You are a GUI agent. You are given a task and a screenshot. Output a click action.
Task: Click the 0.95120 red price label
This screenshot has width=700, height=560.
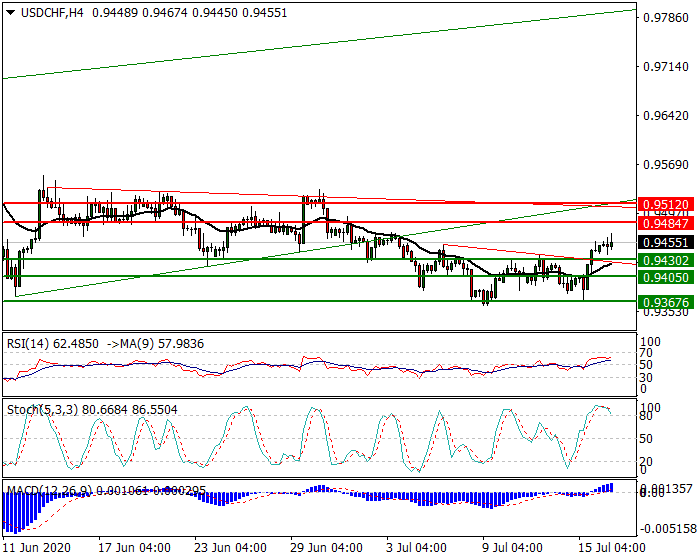(666, 205)
